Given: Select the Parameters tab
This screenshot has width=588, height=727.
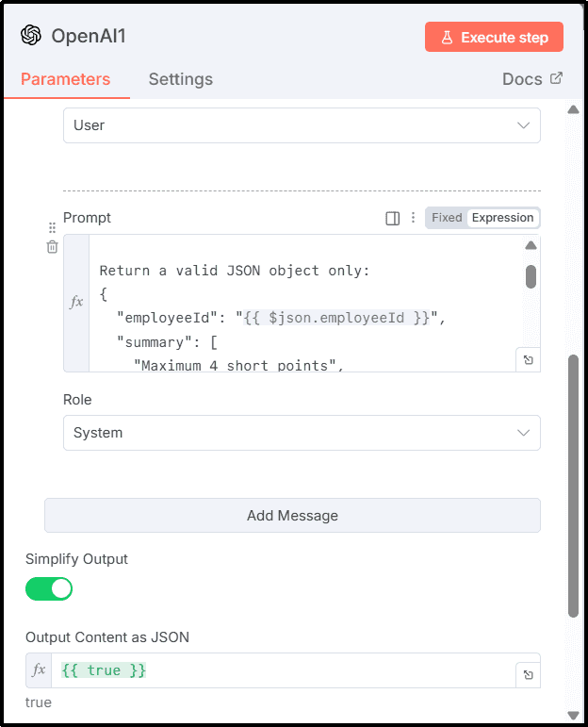Looking at the screenshot, I should (65, 79).
